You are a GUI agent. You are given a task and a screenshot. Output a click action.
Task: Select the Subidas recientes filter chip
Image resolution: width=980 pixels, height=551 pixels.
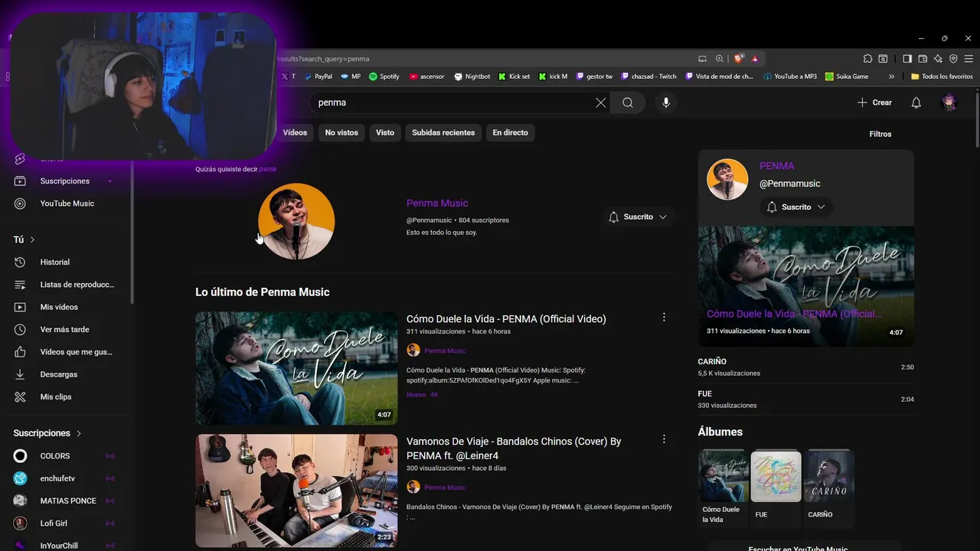pyautogui.click(x=443, y=132)
